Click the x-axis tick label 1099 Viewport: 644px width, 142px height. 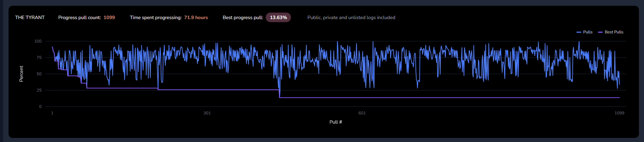pos(619,113)
